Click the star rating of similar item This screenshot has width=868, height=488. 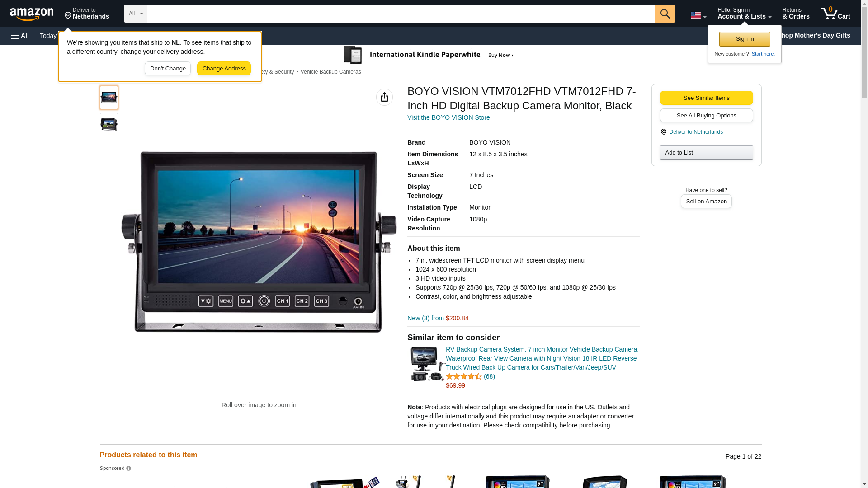pyautogui.click(x=463, y=376)
